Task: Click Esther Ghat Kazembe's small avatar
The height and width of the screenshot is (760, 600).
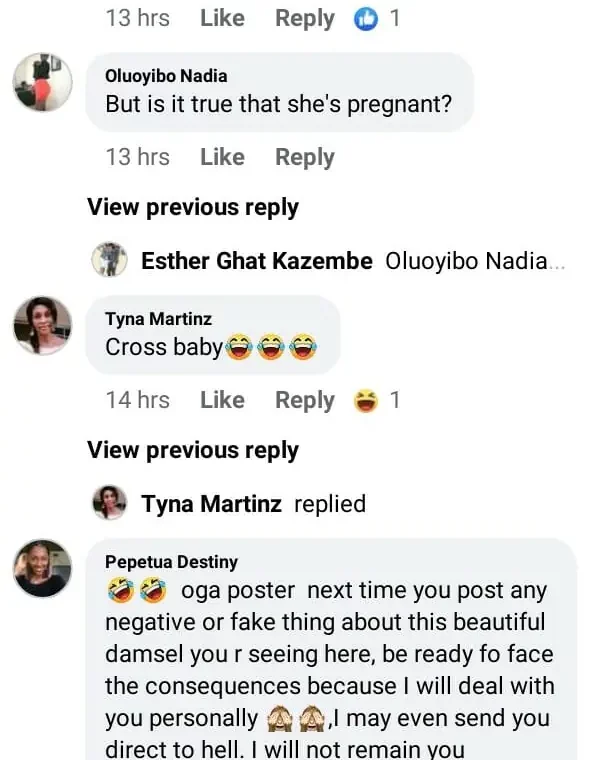Action: (x=109, y=261)
